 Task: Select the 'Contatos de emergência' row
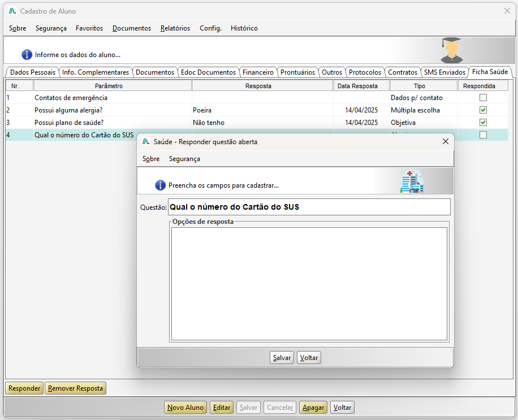pos(257,98)
